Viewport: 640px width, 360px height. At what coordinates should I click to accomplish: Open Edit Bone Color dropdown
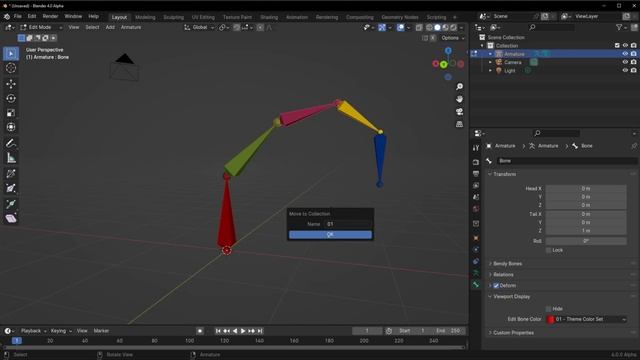[x=587, y=319]
